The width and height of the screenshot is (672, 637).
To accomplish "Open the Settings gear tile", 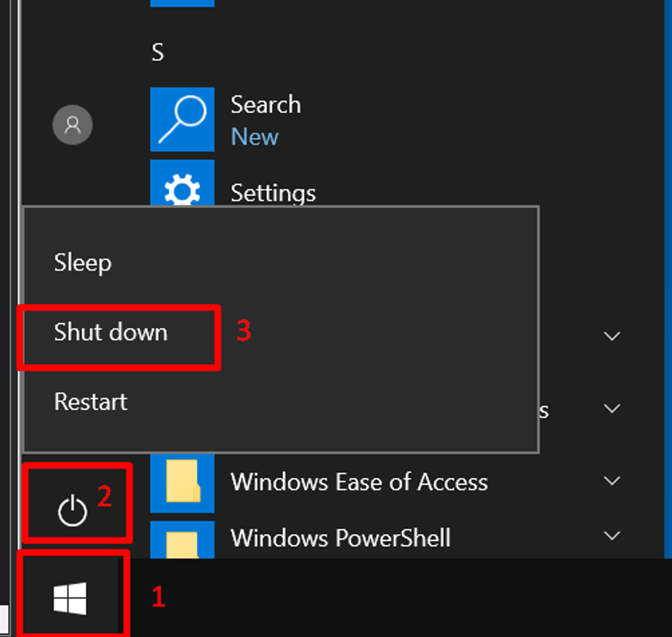I will [x=182, y=183].
